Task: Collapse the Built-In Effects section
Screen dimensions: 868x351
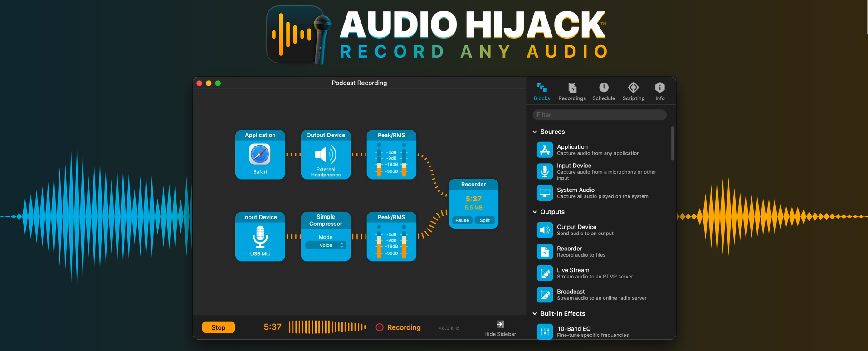Action: click(x=535, y=313)
